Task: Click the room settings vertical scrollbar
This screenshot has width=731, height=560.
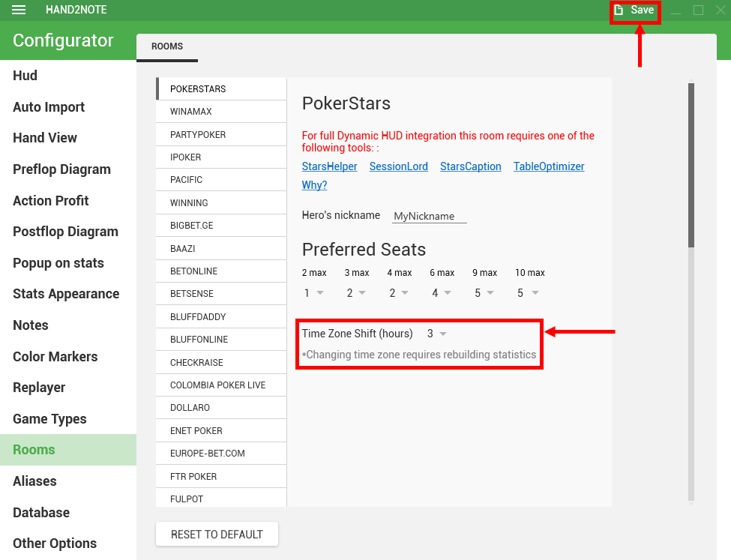Action: coord(691,166)
